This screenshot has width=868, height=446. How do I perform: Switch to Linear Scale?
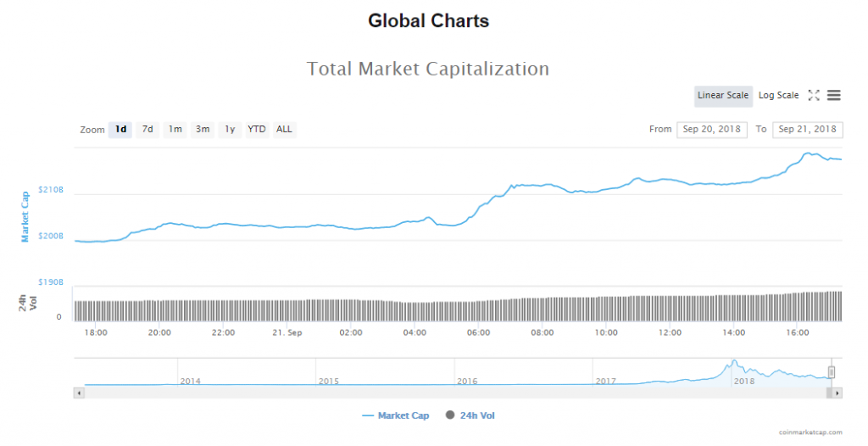coord(723,96)
